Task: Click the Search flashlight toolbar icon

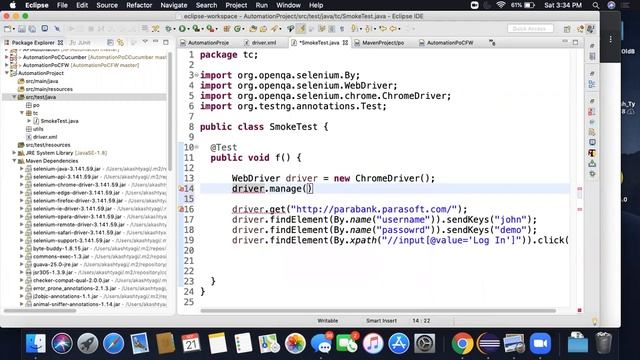Action: 274,29
